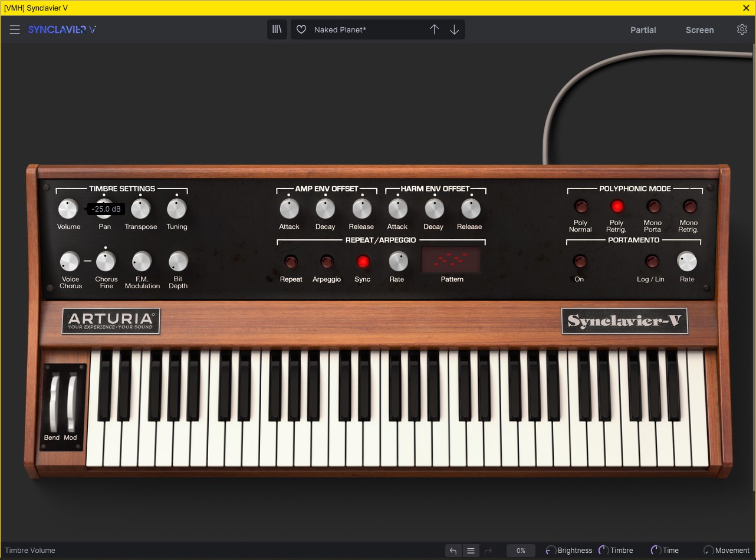756x560 pixels.
Task: Enable Poly Normal mode
Action: tap(581, 206)
